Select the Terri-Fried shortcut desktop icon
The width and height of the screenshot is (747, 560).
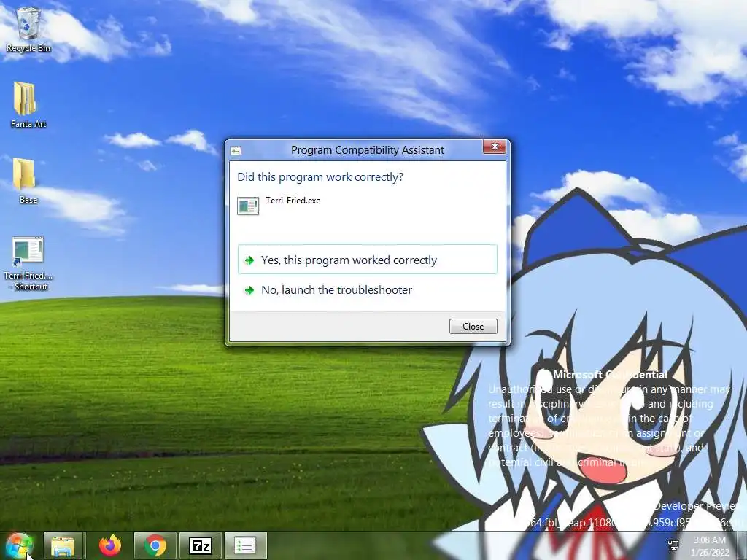[28, 263]
